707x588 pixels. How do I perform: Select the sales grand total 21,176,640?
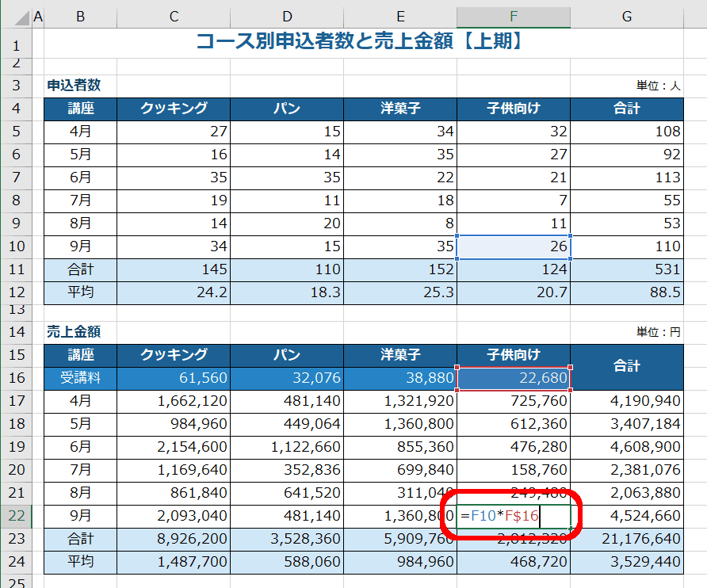coord(626,540)
